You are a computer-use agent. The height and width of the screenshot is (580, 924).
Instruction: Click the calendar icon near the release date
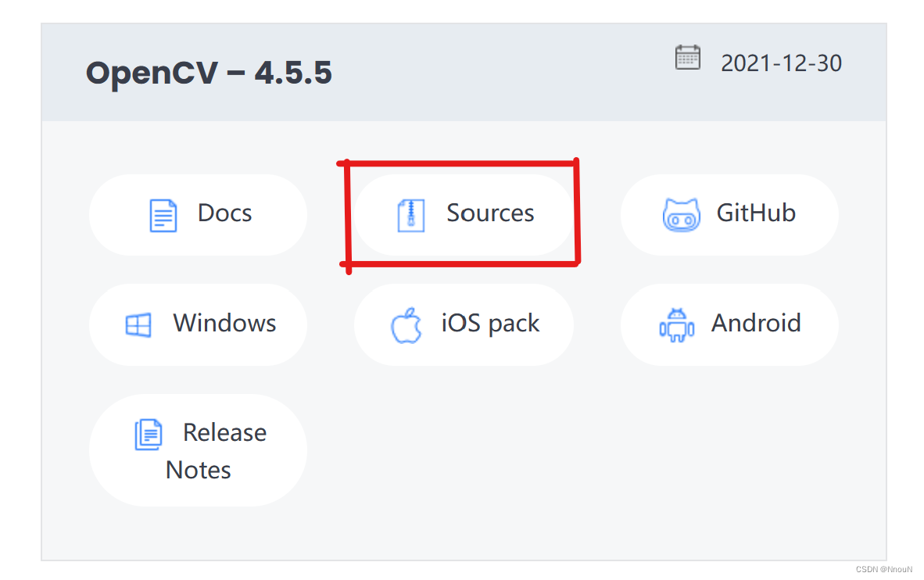pos(687,57)
